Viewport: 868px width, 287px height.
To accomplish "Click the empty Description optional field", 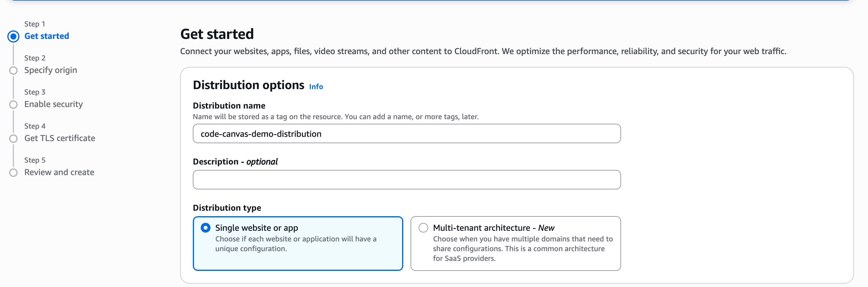I will pyautogui.click(x=406, y=180).
